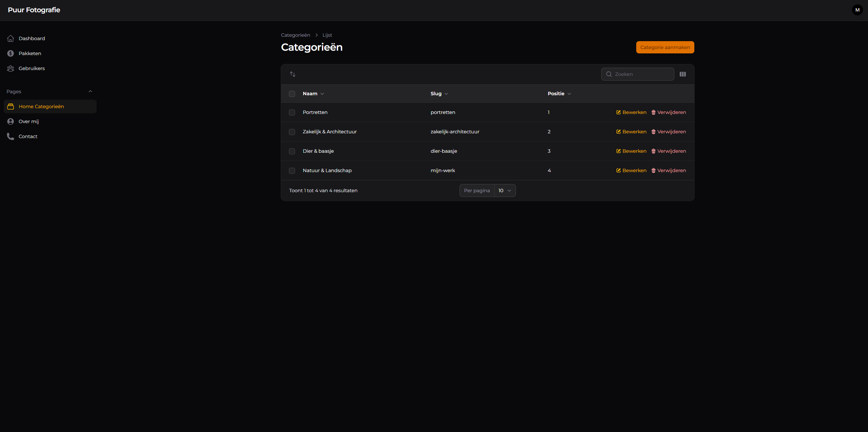The height and width of the screenshot is (432, 868).
Task: Click the Contact phone icon
Action: coord(11,136)
